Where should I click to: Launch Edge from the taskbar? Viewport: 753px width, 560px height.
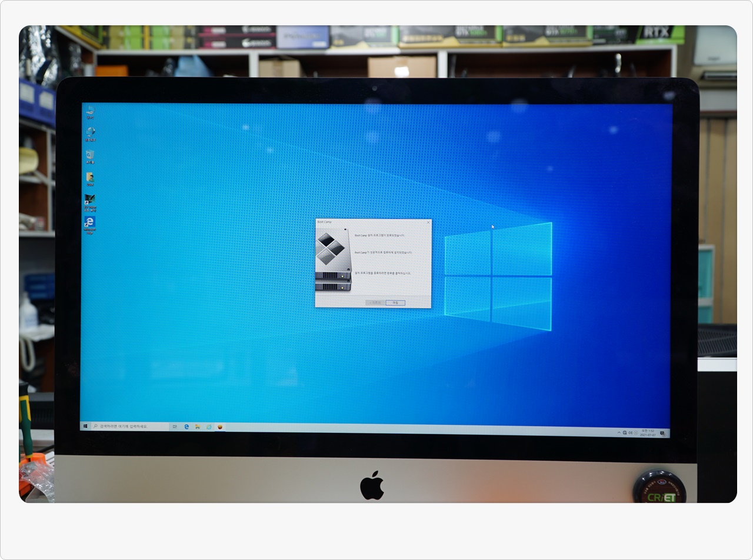click(x=186, y=426)
